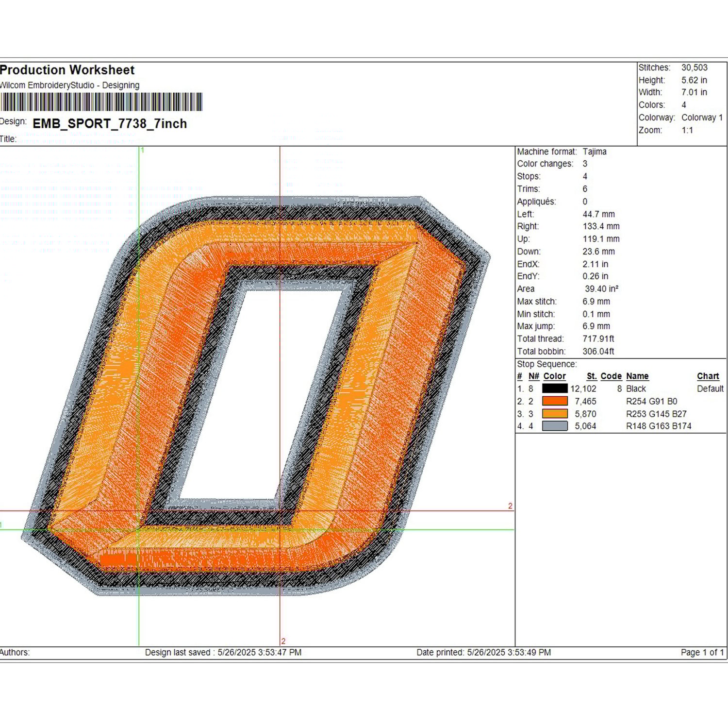Click stitch count 12,102 for Black
This screenshot has height=726, width=728.
pos(583,389)
